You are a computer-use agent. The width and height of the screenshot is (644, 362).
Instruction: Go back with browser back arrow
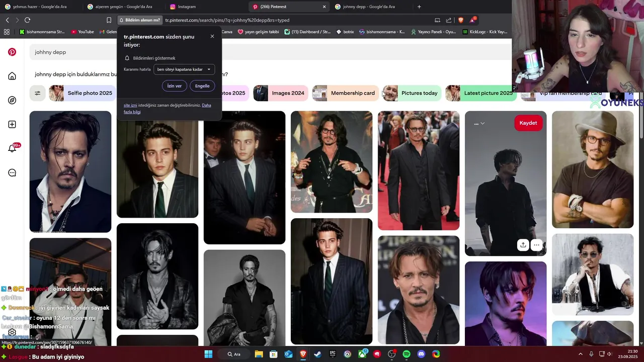(x=7, y=20)
